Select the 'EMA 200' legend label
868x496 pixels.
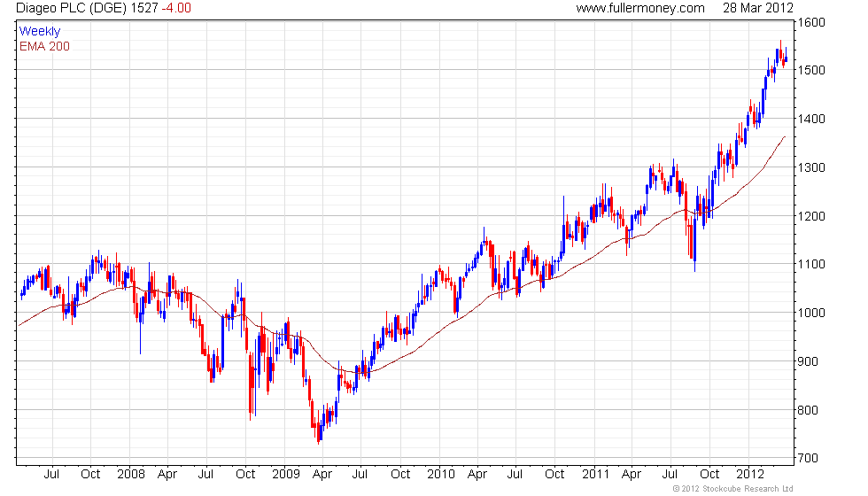coord(44,46)
